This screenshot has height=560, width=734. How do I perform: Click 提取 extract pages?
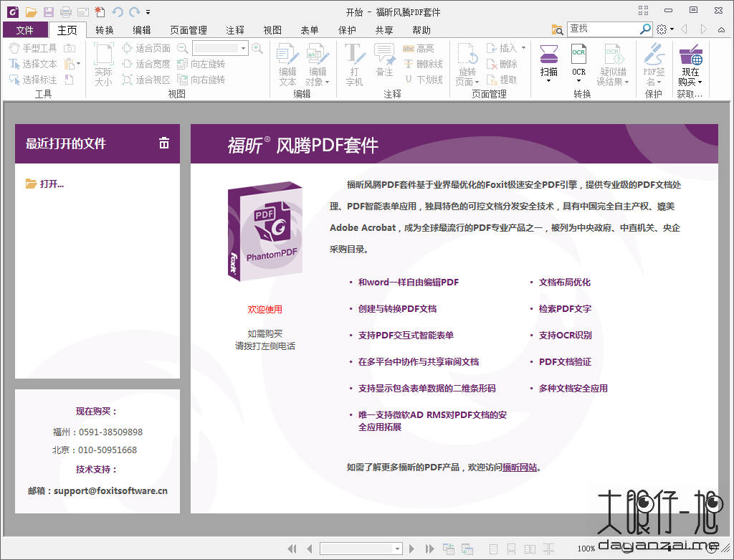(x=502, y=80)
